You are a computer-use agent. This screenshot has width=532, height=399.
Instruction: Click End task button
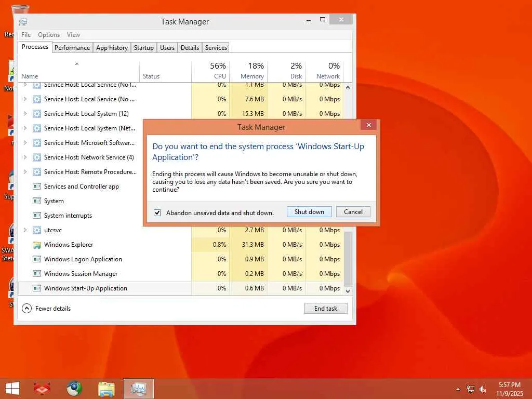click(x=326, y=309)
